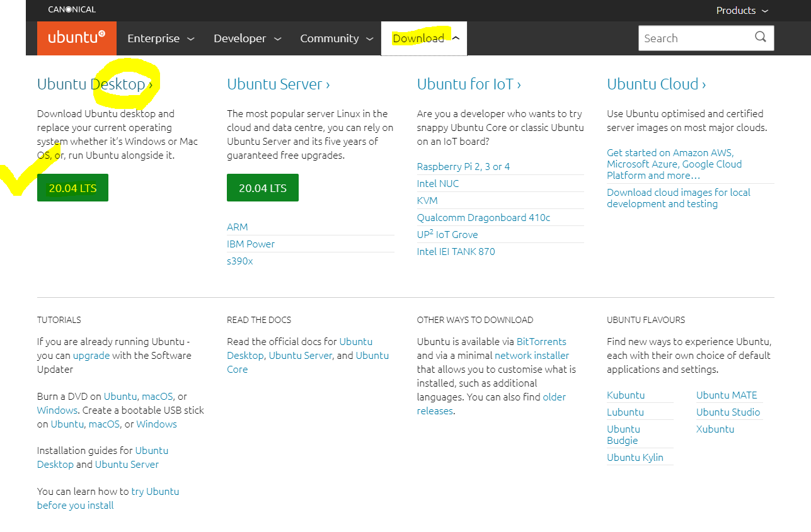Open the Xubuntu flavour link
The image size is (811, 532).
point(715,429)
